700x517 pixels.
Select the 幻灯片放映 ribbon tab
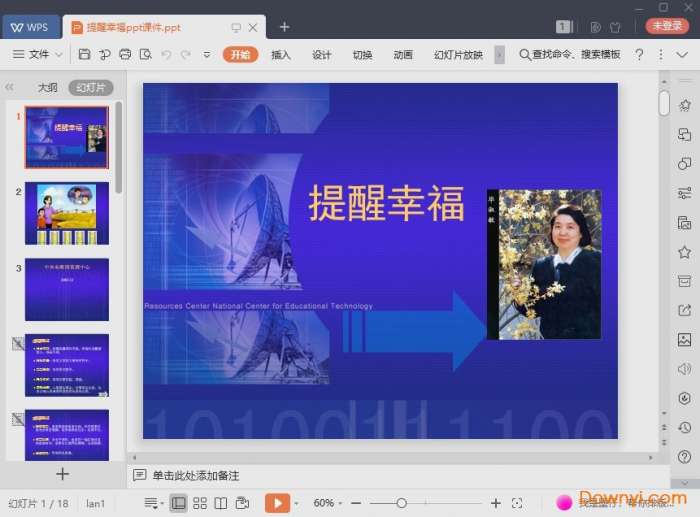458,55
